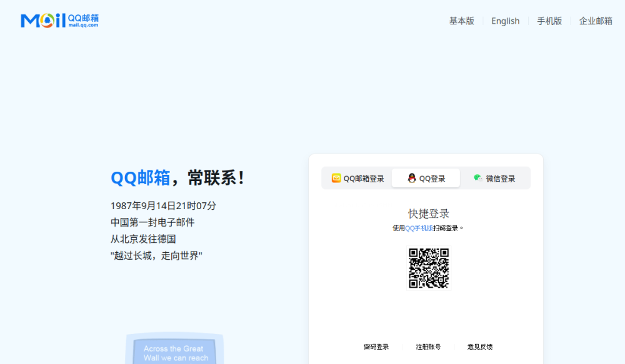Click the QQ邮箱登录 envelope icon
The width and height of the screenshot is (625, 364).
pyautogui.click(x=336, y=178)
